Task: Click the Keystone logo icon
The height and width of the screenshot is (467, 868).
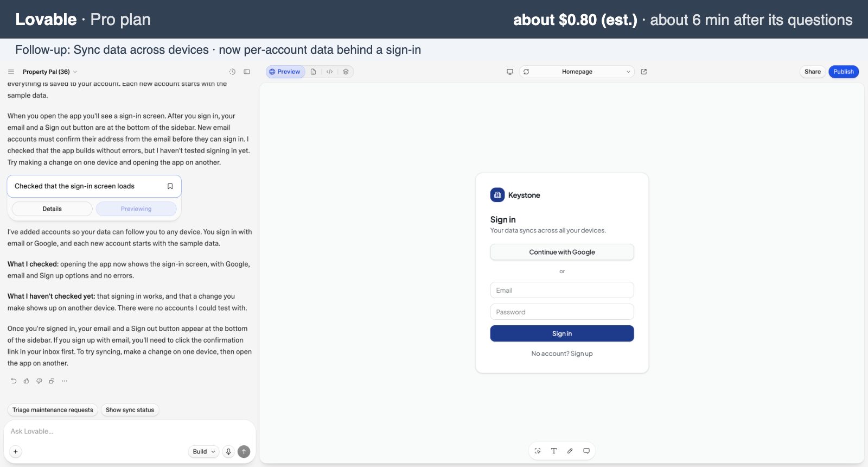Action: click(497, 195)
